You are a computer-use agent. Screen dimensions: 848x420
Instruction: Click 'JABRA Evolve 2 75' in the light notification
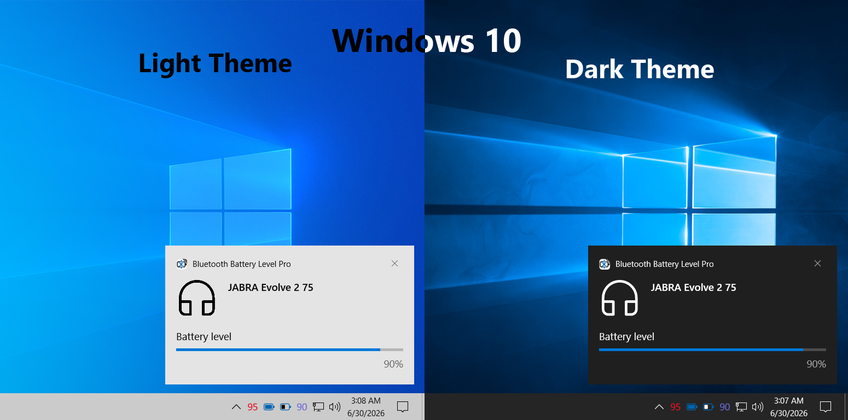270,288
